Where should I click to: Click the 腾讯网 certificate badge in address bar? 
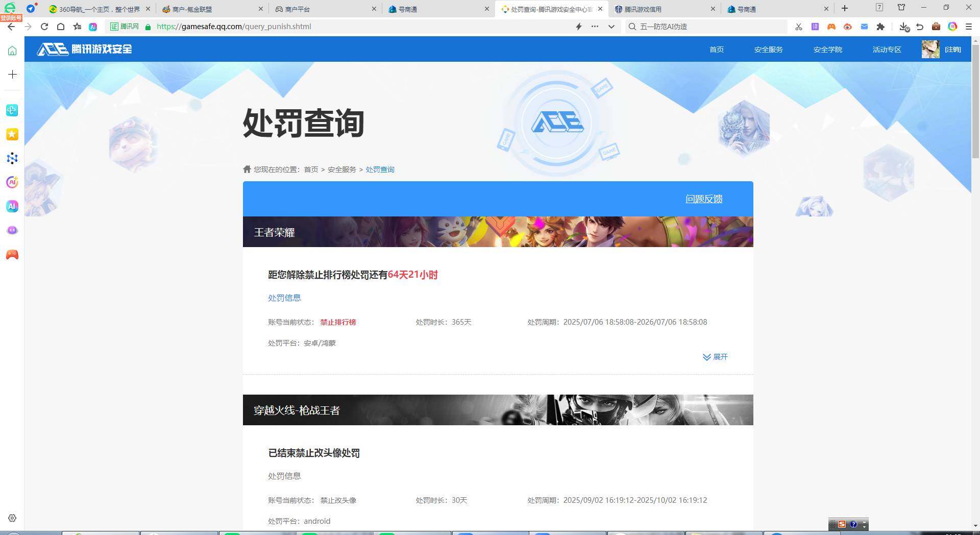click(125, 27)
